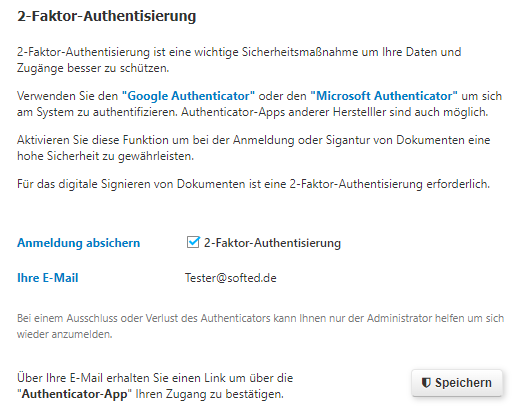Click the "Für das digitale Signieren" sentence
Viewport: 520px width, 417px height.
(x=253, y=184)
